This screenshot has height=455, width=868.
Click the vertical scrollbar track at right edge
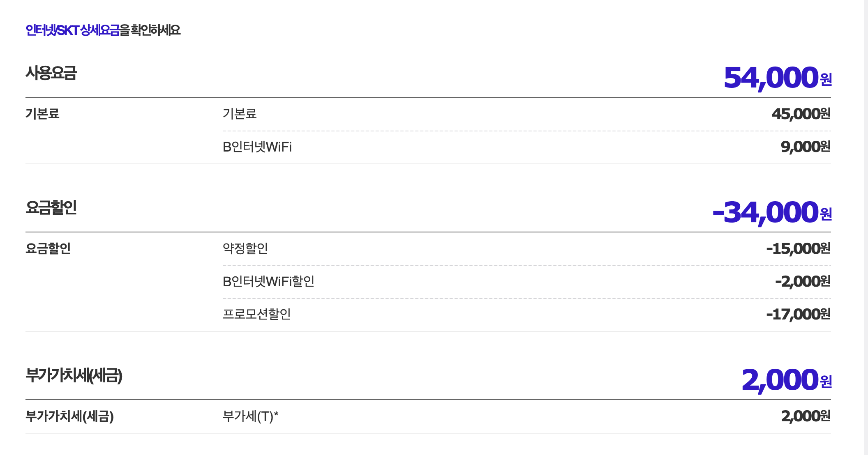866,227
